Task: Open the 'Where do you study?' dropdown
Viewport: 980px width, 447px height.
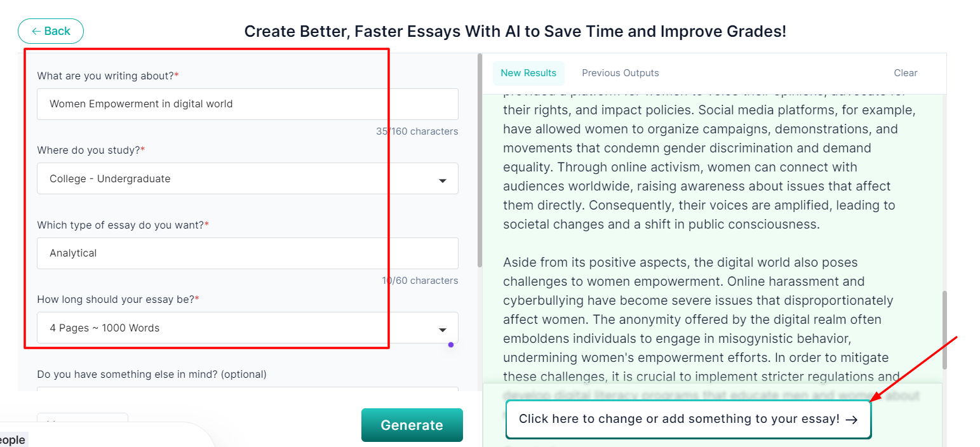Action: 247,178
